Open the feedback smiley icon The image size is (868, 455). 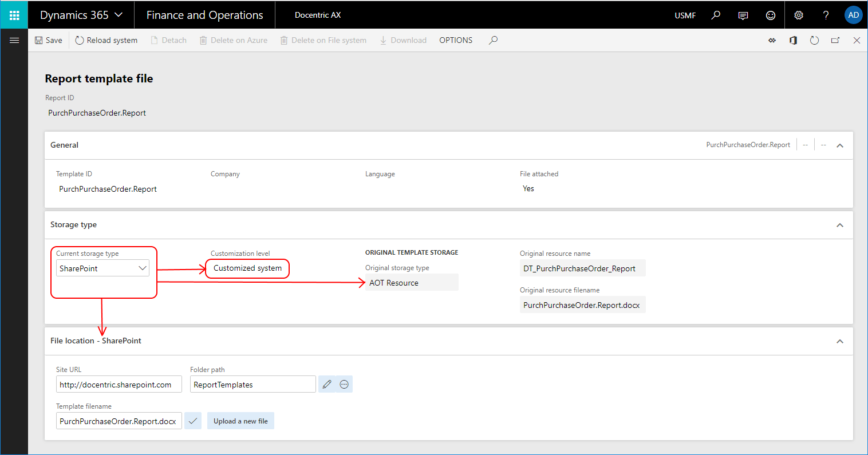click(771, 15)
